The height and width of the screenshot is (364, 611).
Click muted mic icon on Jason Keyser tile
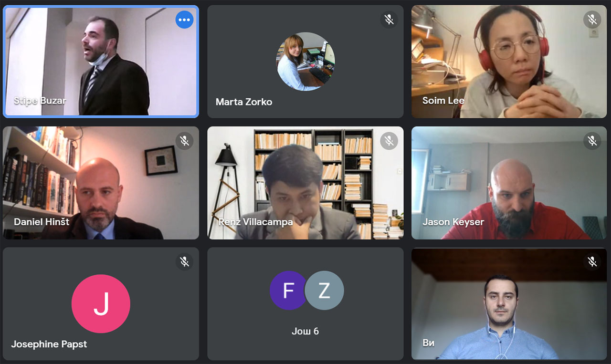click(592, 141)
